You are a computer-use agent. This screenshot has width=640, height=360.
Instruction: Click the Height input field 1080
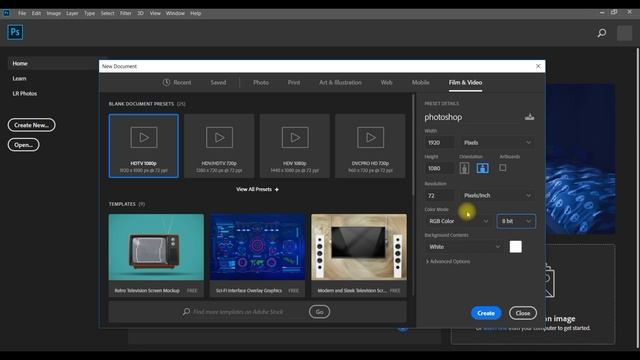440,168
